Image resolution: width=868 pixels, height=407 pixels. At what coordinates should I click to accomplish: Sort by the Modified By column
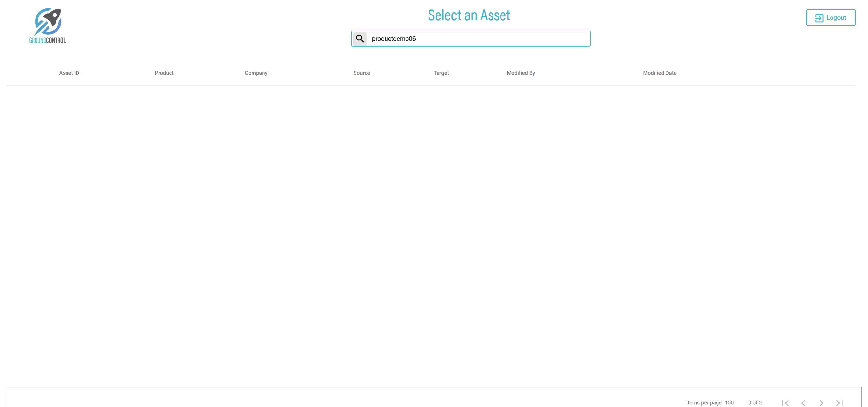pyautogui.click(x=521, y=73)
